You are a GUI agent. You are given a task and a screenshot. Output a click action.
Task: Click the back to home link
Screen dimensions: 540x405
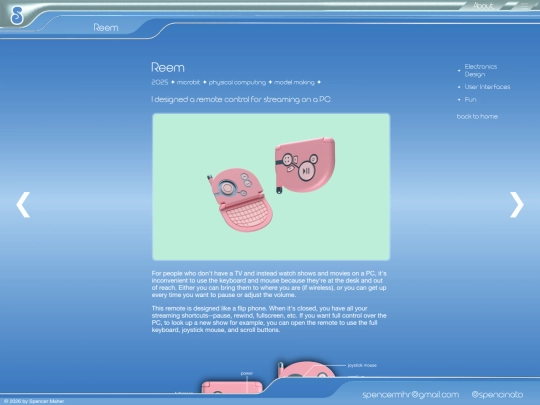(x=477, y=116)
